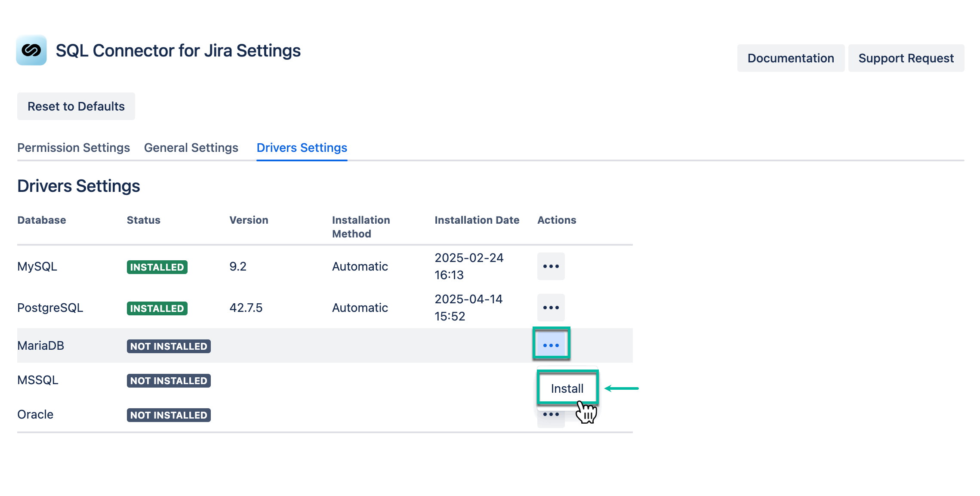Click MySQL INSTALLED status badge

pyautogui.click(x=157, y=267)
